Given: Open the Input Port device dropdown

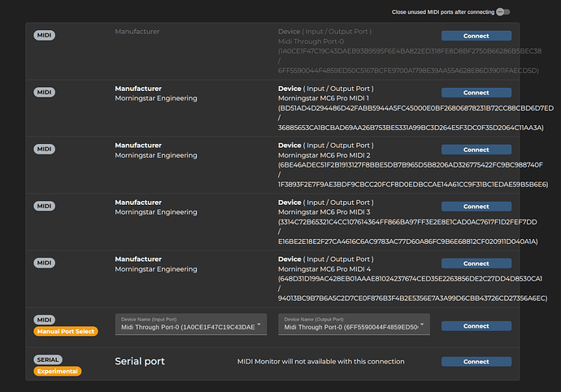Looking at the screenshot, I should coord(191,324).
